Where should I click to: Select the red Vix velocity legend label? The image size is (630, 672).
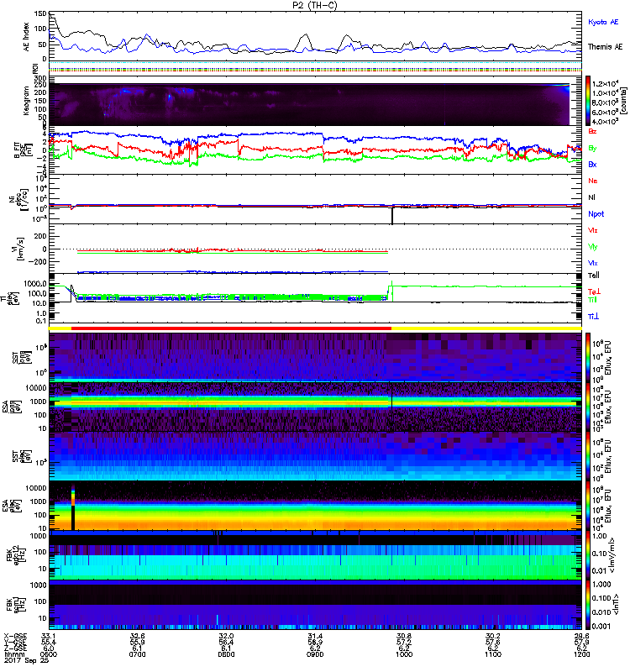(592, 230)
